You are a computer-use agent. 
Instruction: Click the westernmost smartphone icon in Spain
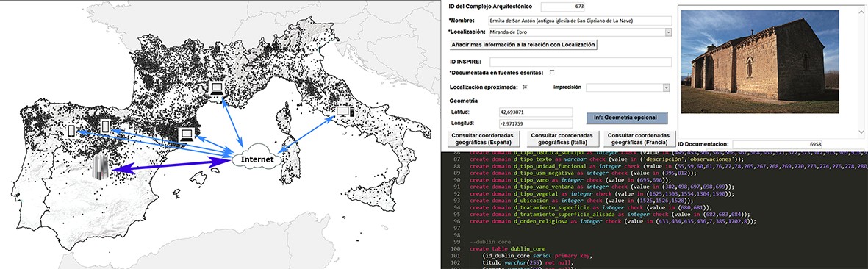coord(71,131)
